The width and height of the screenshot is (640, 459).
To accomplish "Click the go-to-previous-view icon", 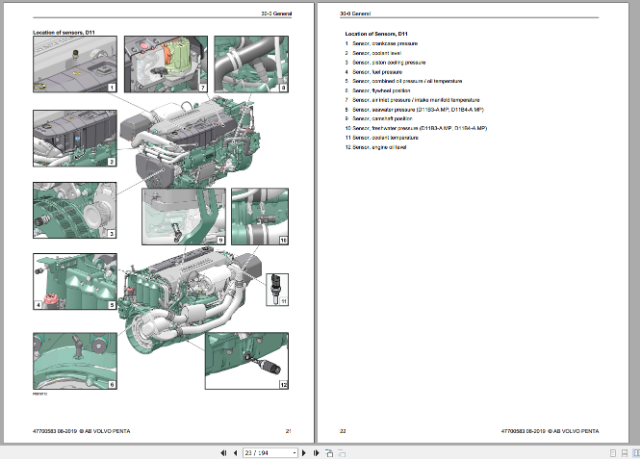I will coord(329,453).
